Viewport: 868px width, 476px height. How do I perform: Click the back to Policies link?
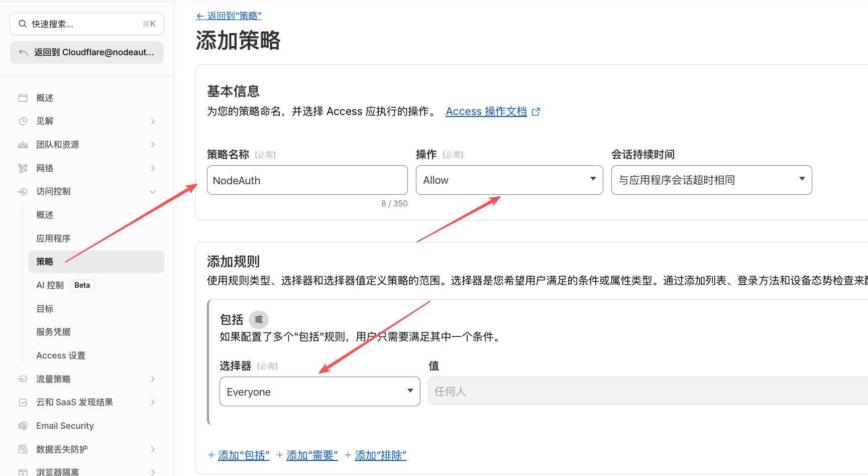(229, 16)
